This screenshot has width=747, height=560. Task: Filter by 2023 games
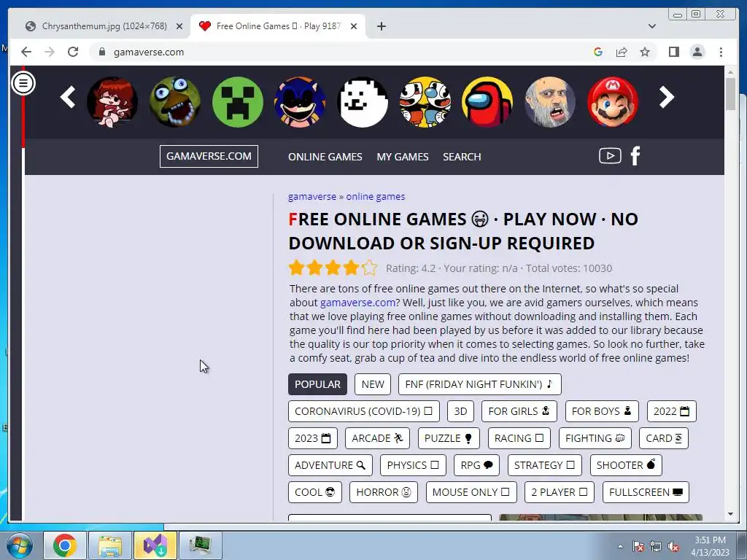point(313,438)
